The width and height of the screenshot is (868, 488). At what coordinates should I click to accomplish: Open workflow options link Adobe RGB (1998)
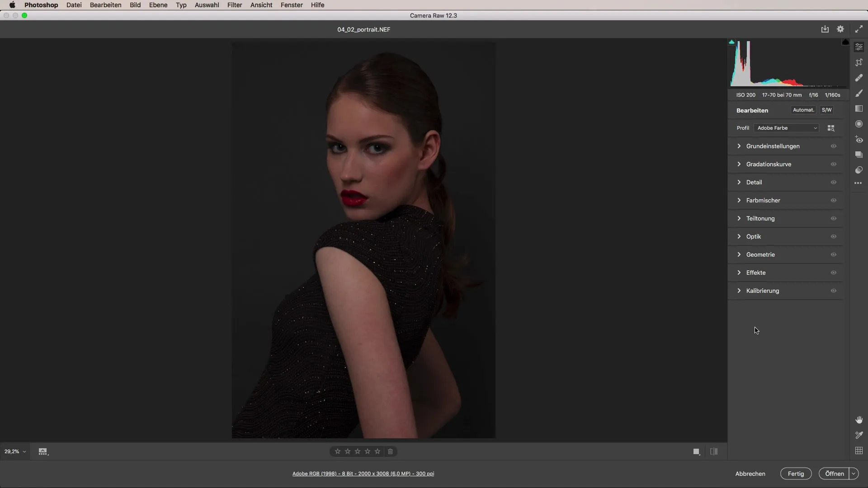point(363,474)
